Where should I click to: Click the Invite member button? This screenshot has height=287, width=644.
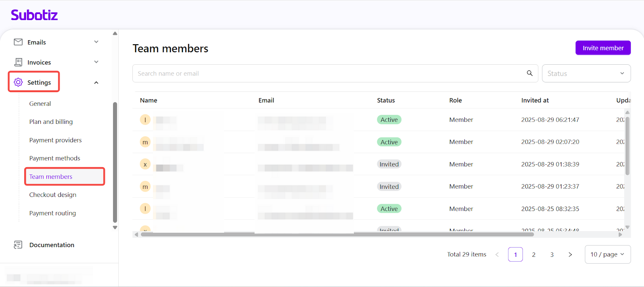603,48
